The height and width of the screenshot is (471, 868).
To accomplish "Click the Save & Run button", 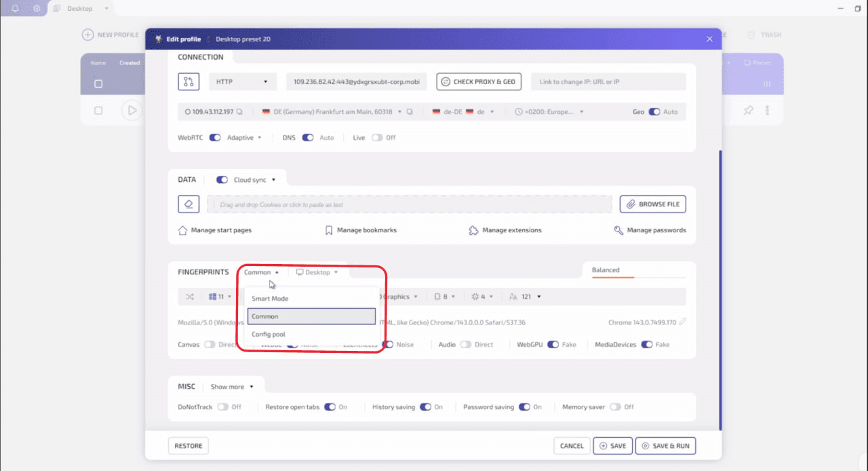I will 666,446.
